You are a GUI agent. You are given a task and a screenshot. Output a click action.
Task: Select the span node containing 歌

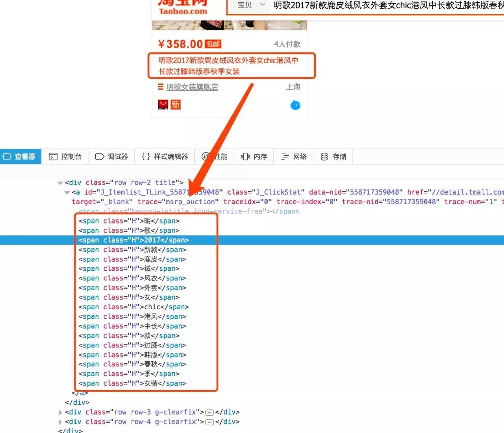(129, 230)
